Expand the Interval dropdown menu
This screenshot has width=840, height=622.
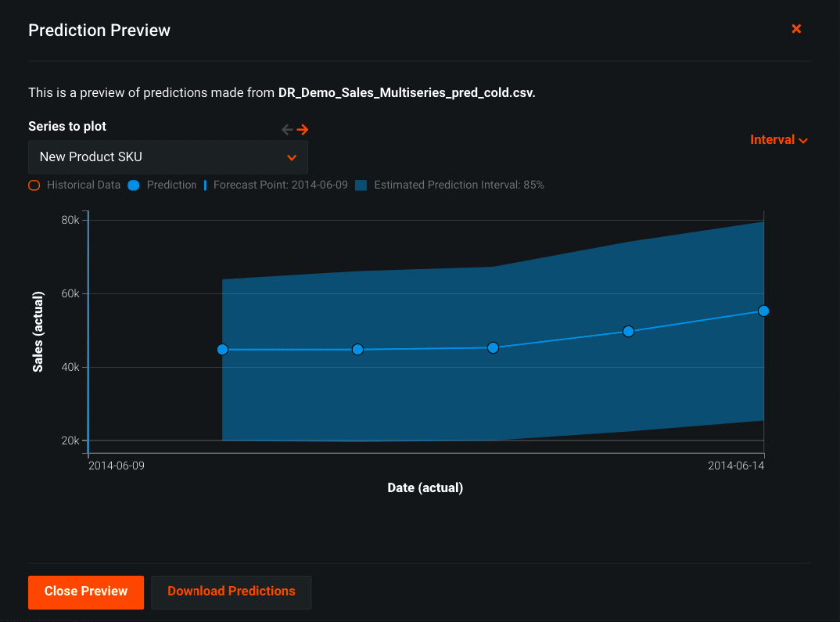(x=778, y=140)
